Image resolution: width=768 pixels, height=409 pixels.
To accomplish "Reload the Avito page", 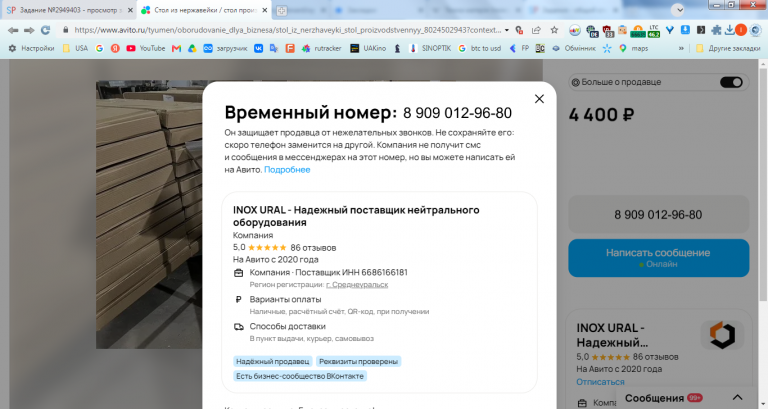I will coord(46,30).
